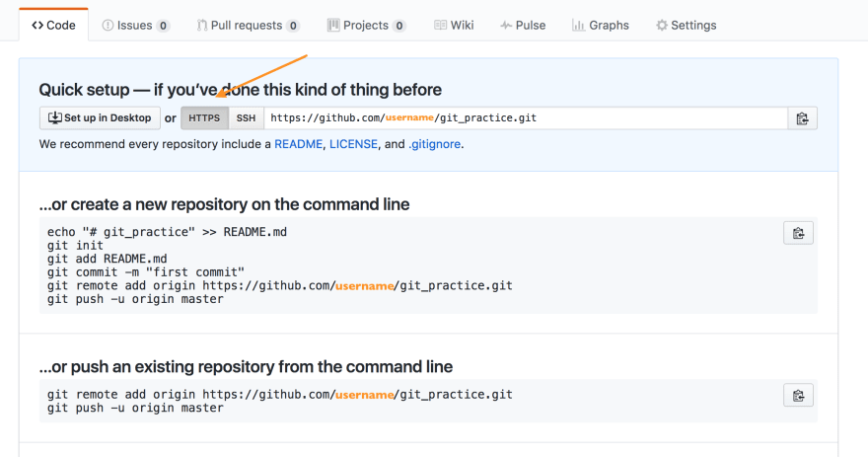The width and height of the screenshot is (868, 457).
Task: Click the Issues exclamation icon
Action: point(108,26)
